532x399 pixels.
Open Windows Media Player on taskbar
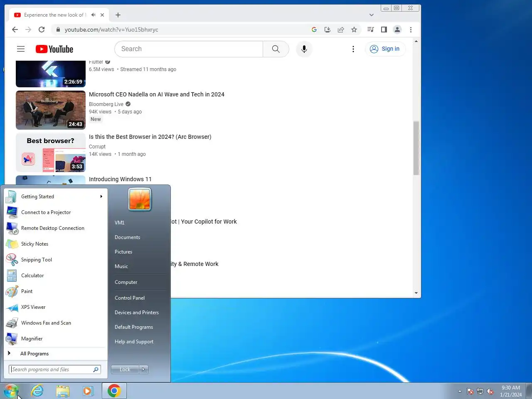88,391
